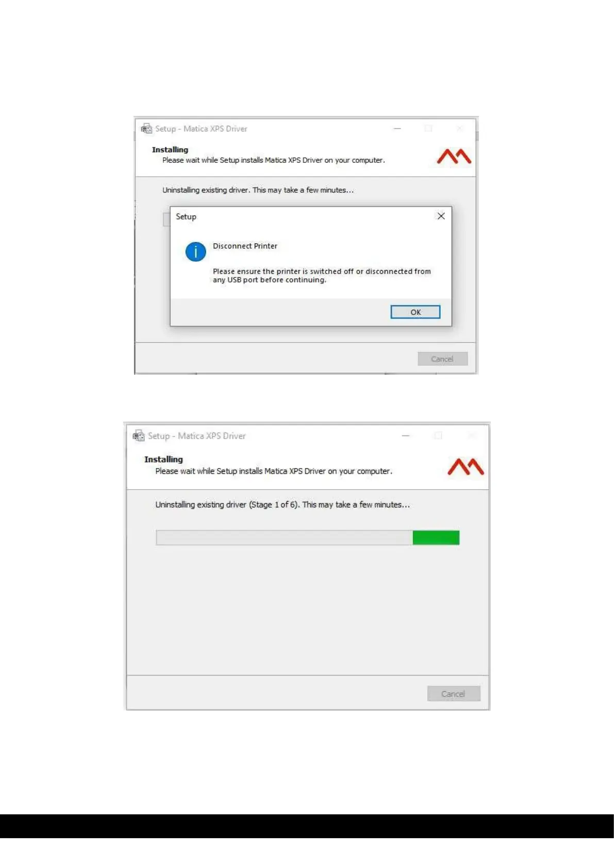The width and height of the screenshot is (614, 868).
Task: Click the 'Setup' title of the popup dialog
Action: point(186,216)
